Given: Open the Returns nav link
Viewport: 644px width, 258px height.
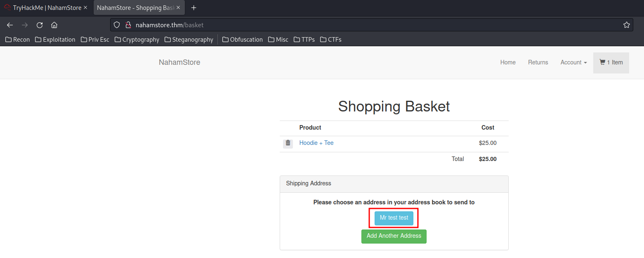Looking at the screenshot, I should click(538, 62).
